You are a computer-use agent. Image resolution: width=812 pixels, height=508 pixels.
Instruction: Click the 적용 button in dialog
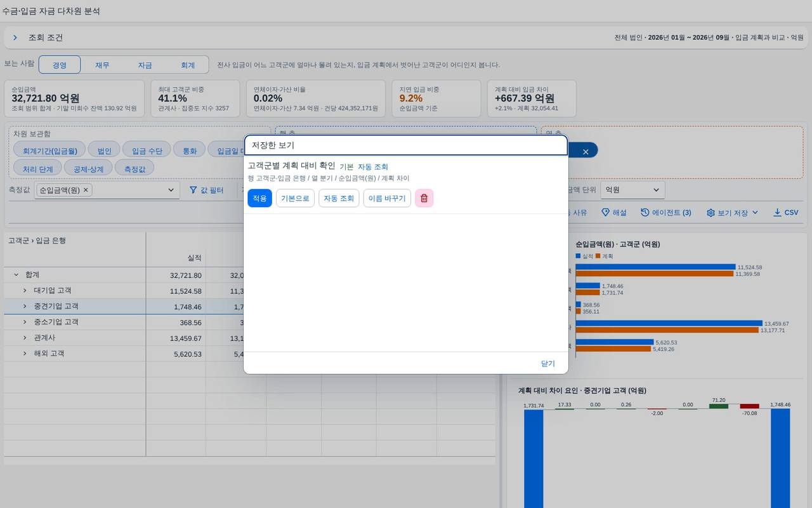click(260, 198)
